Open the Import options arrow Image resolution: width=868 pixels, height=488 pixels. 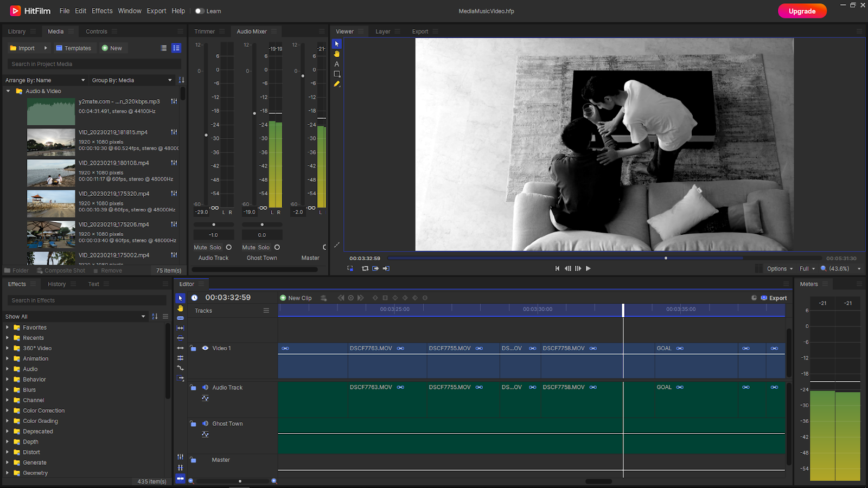click(46, 48)
